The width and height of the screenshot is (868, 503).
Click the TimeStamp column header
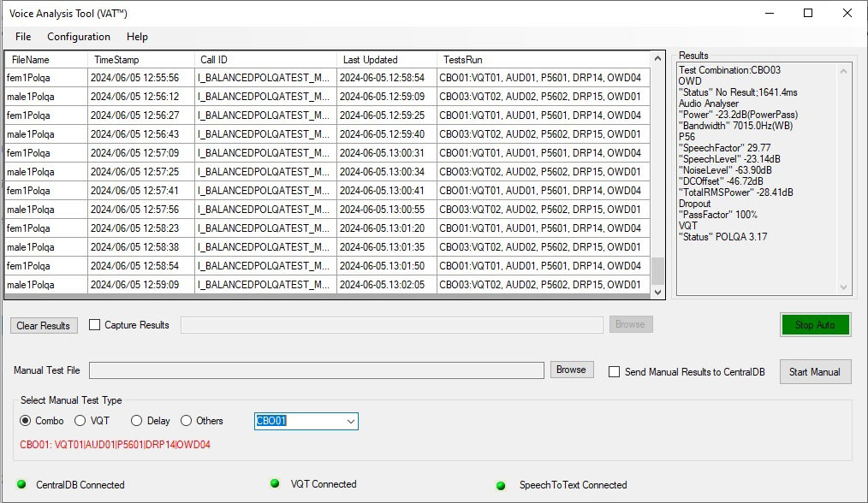141,60
